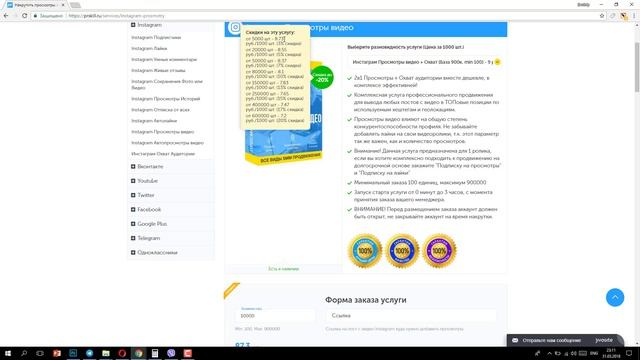Click the browser address bar
The image size is (640, 360).
point(314,16)
